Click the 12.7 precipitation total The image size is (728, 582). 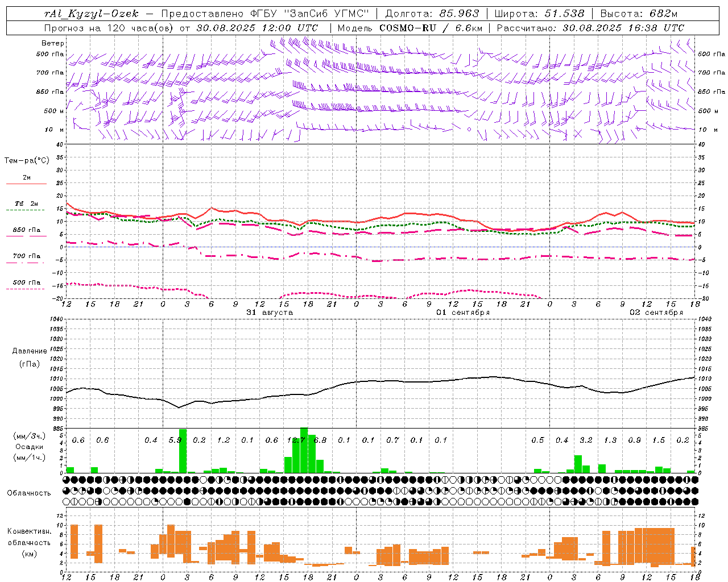coord(296,440)
